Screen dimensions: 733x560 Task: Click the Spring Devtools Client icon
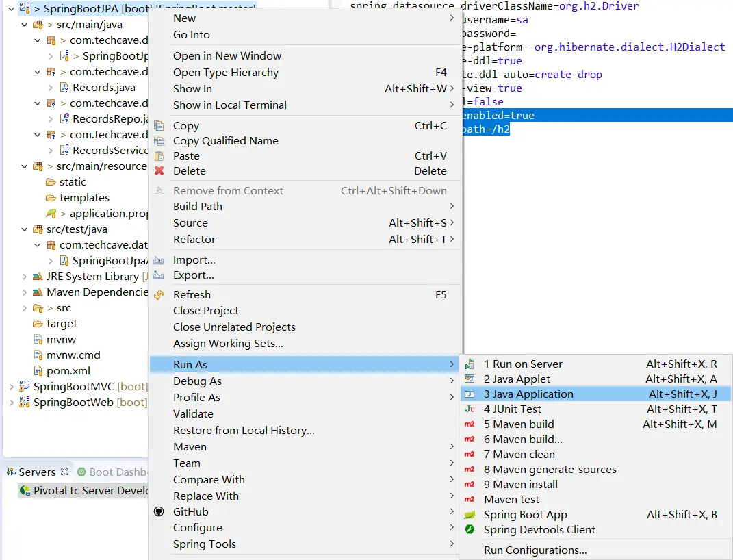470,529
